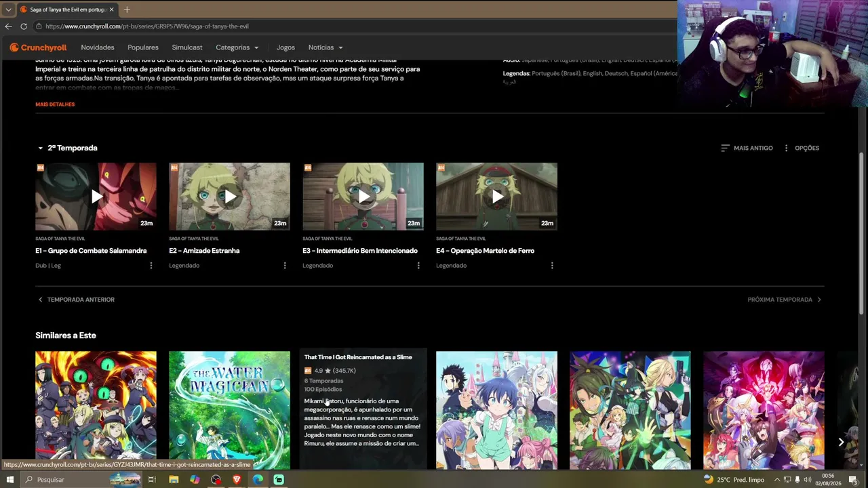Play episode E3 Intermediário Bem Intencionado
The image size is (868, 488).
[363, 197]
